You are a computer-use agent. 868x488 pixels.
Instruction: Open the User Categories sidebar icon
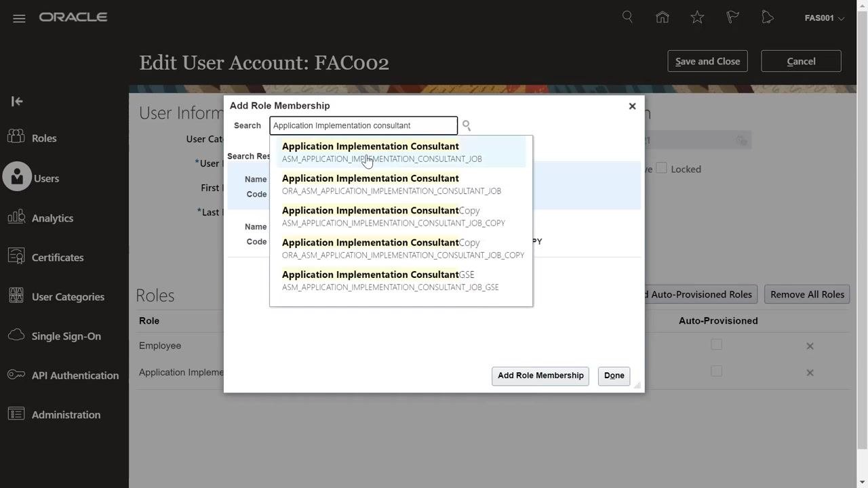(16, 296)
